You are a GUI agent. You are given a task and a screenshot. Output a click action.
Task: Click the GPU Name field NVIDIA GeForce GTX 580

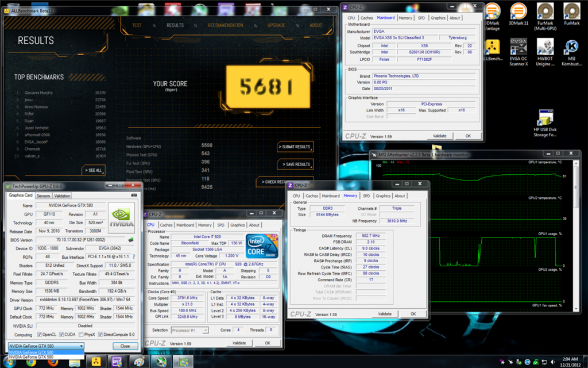(x=71, y=205)
